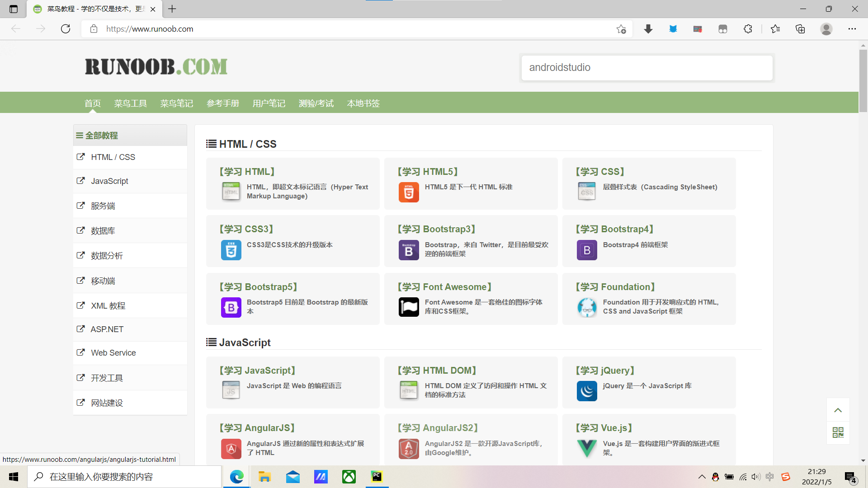Viewport: 868px width, 488px height.
Task: Select XML 教程 in sidebar
Action: pos(130,306)
